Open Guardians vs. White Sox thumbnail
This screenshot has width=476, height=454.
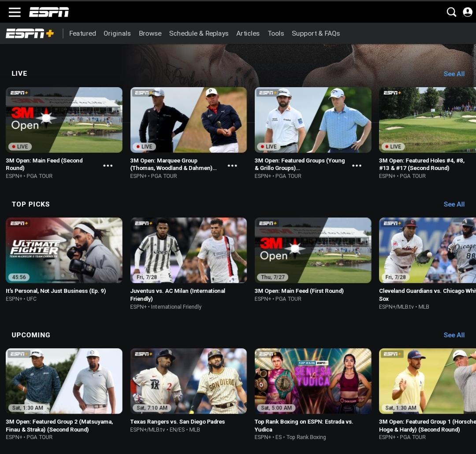(428, 251)
